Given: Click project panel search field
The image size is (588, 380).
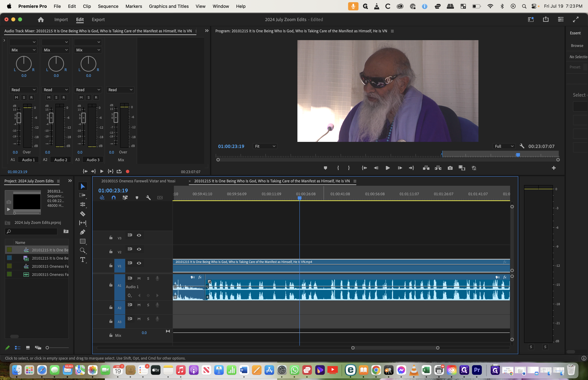Looking at the screenshot, I should tap(31, 231).
